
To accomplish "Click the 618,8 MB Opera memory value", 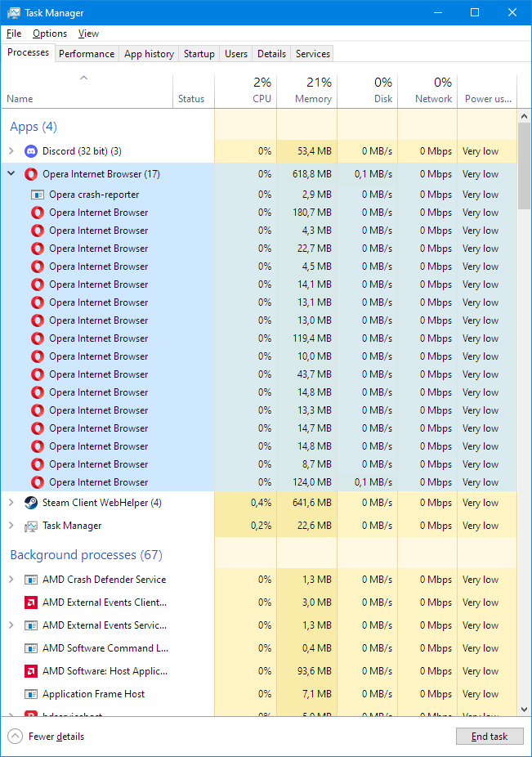I will [312, 174].
